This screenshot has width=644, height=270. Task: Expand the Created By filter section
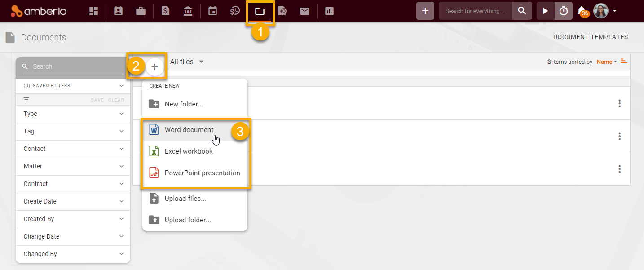(x=73, y=219)
